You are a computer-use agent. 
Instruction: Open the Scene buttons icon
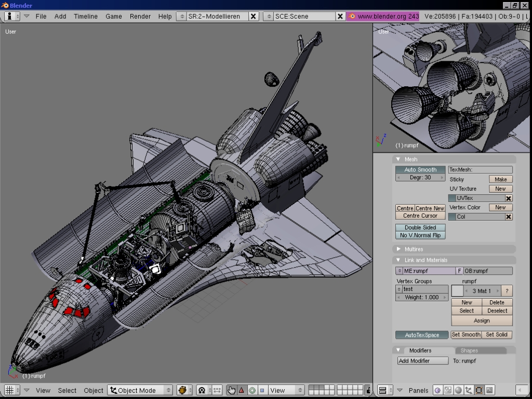[448, 390]
